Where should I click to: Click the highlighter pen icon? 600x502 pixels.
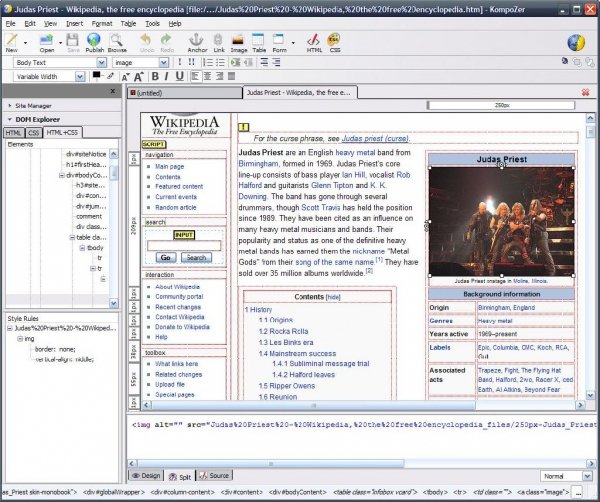pos(110,76)
